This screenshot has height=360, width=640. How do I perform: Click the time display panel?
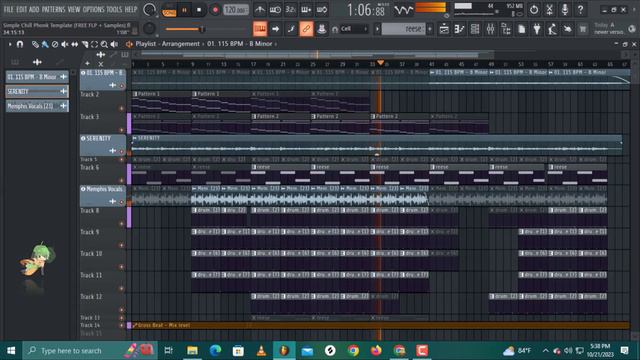[366, 9]
